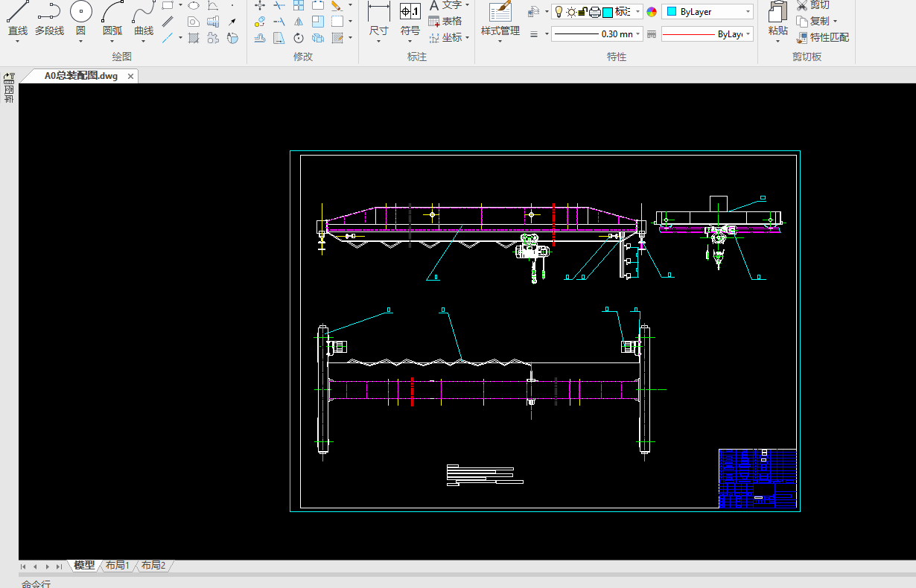Open the 0.30 mm lineweight dropdown

coord(596,34)
